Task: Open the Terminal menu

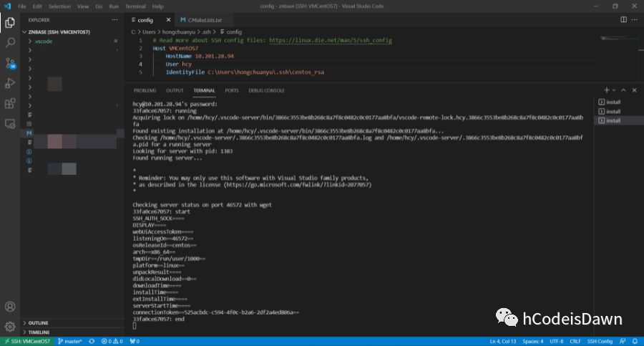Action: pyautogui.click(x=135, y=6)
